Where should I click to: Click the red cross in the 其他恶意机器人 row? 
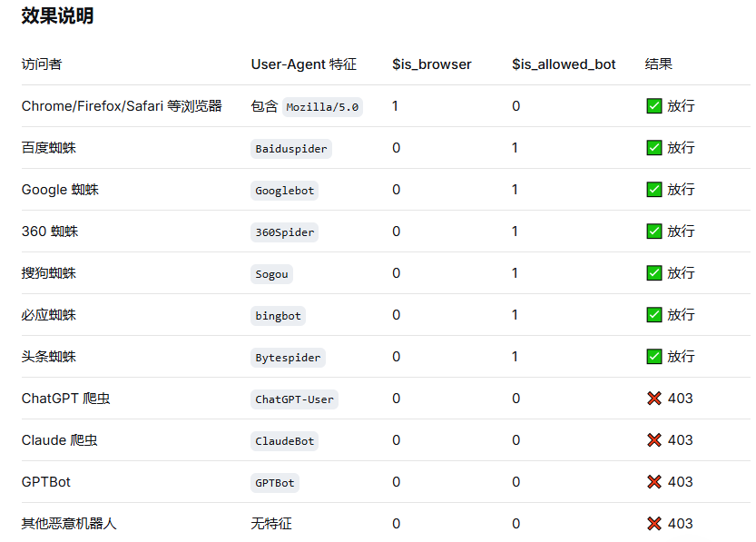click(654, 524)
